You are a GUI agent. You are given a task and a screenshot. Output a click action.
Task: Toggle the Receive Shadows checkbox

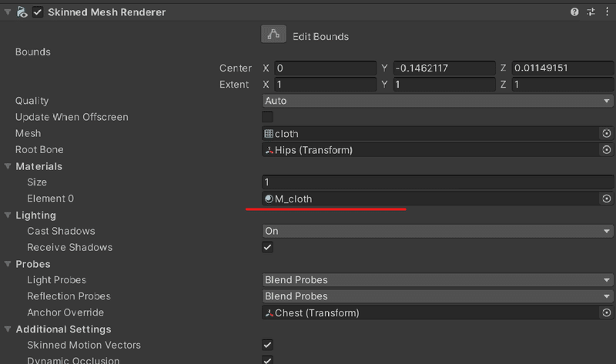pyautogui.click(x=267, y=247)
